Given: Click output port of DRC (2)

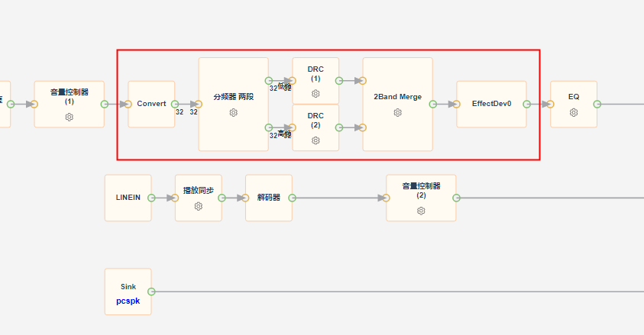Looking at the screenshot, I should click(339, 127).
